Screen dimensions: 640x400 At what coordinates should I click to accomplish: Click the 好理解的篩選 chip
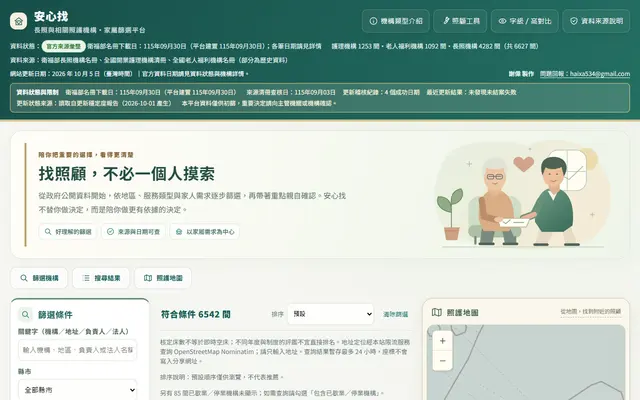tap(68, 231)
